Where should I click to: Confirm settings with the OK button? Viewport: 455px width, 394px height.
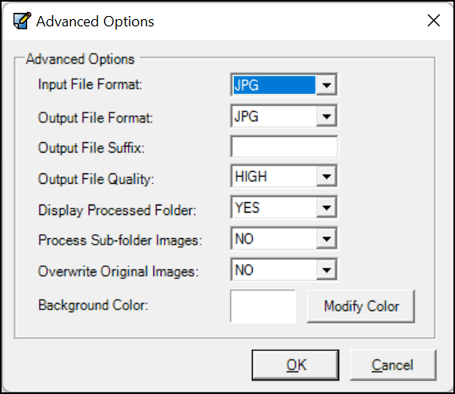point(296,365)
